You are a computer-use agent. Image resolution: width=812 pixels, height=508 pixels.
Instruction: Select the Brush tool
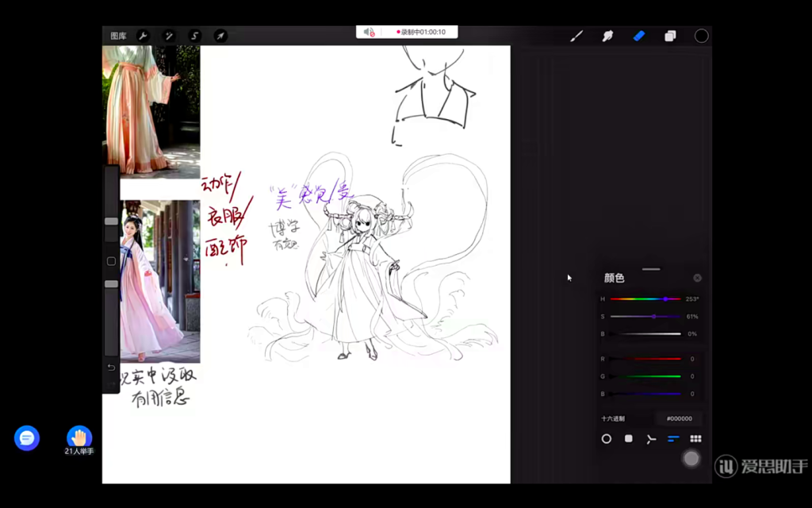[576, 36]
